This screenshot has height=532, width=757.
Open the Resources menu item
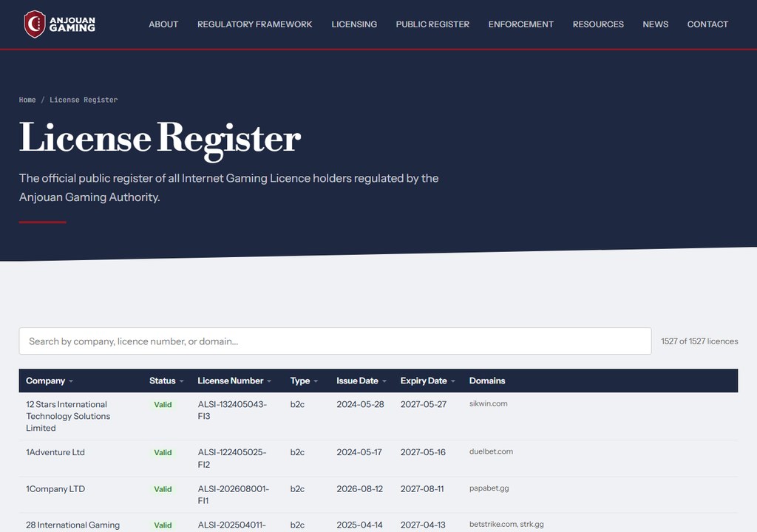(598, 24)
